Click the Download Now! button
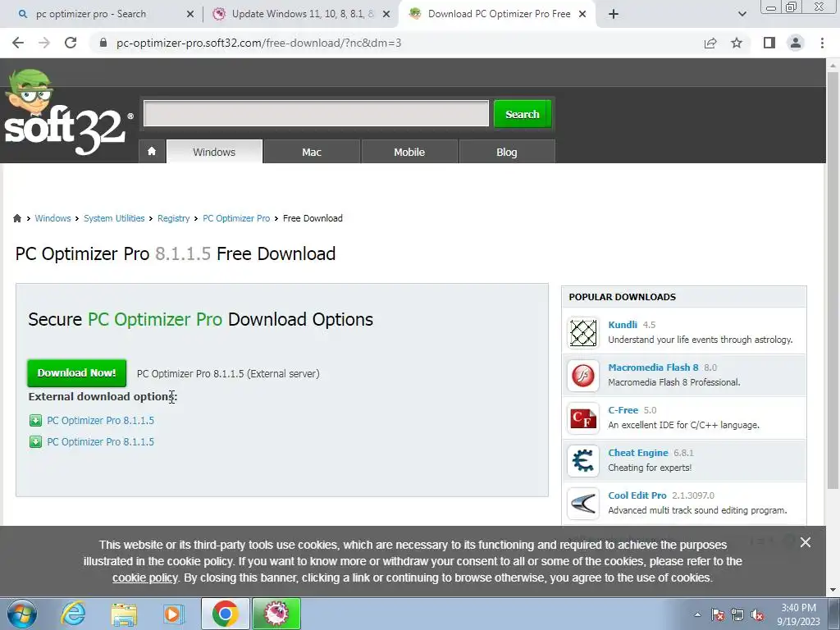The image size is (840, 630). click(x=76, y=373)
